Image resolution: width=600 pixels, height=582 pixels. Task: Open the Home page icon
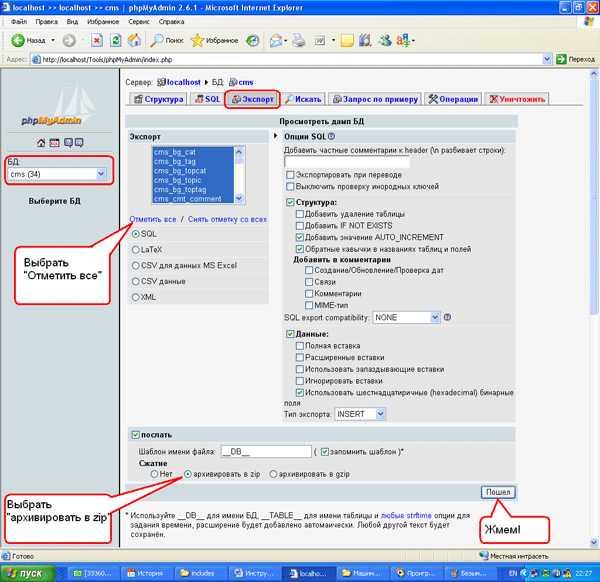tap(134, 40)
